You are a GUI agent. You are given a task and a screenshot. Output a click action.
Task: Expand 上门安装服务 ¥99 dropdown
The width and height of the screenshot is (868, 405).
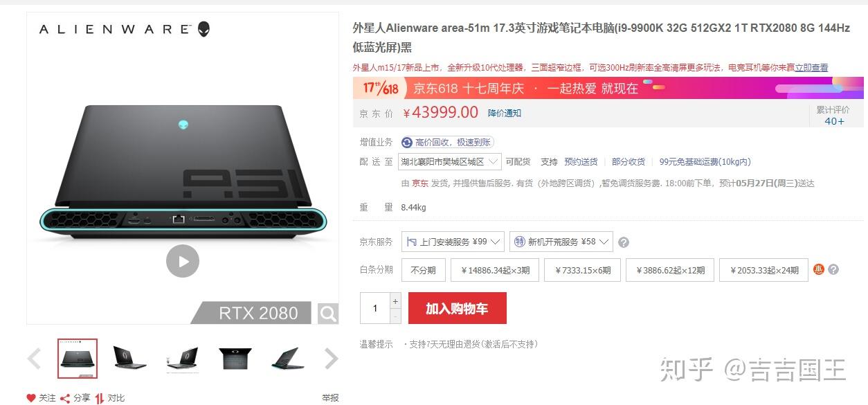(453, 242)
